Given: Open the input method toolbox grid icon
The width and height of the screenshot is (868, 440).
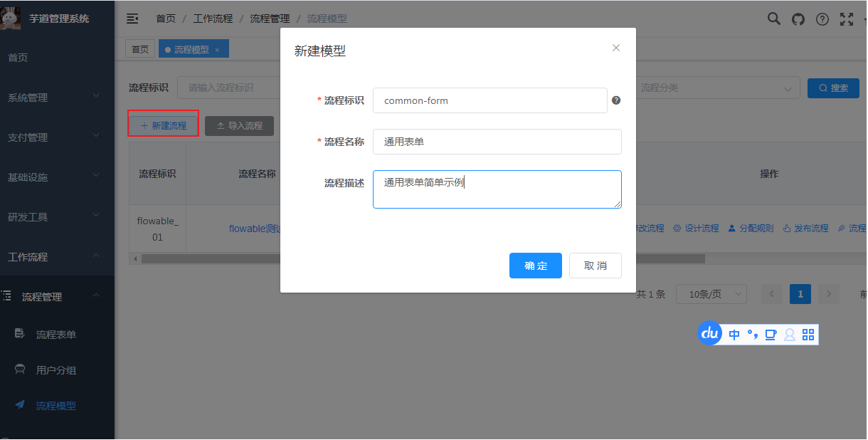Looking at the screenshot, I should click(808, 335).
